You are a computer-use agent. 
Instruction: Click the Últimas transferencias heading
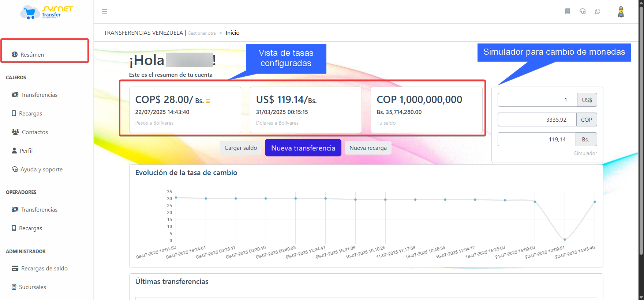(172, 281)
